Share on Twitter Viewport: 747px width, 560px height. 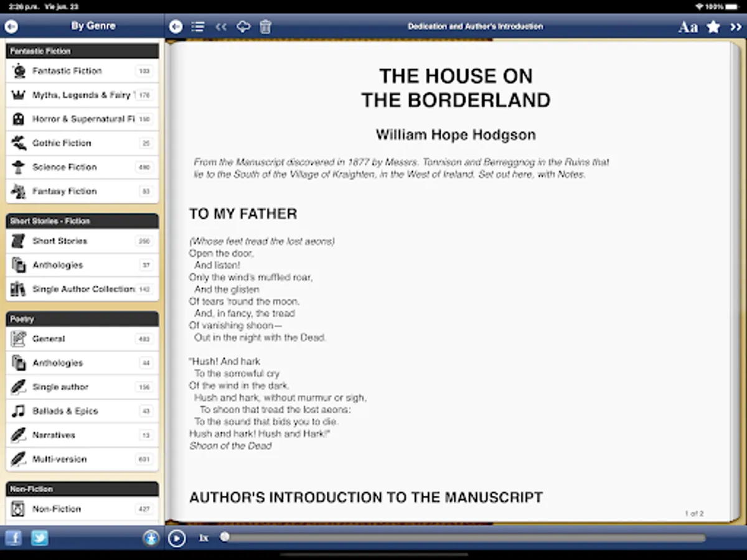click(40, 538)
